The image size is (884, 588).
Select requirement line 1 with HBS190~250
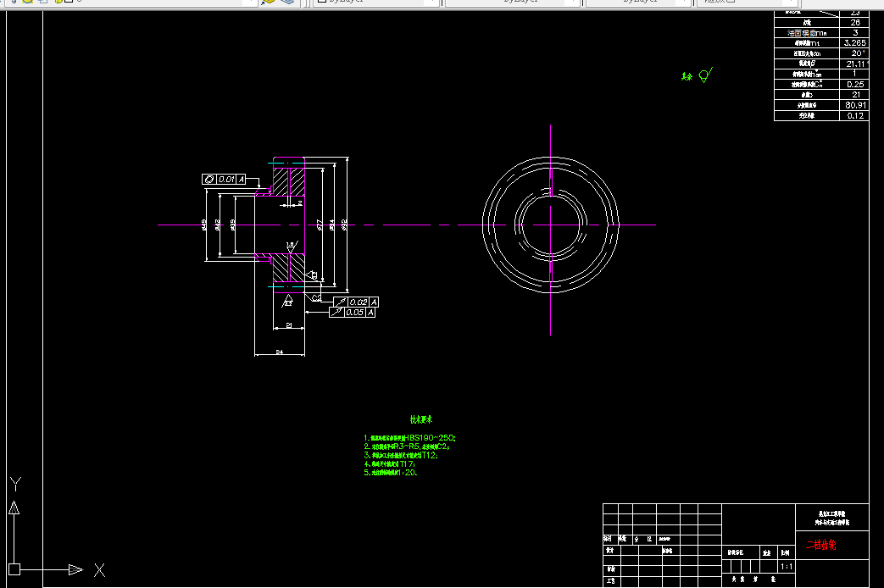point(409,437)
